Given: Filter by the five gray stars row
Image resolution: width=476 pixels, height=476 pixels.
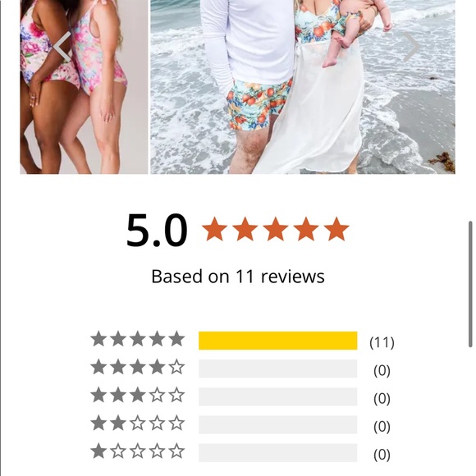Looking at the screenshot, I should (138, 339).
